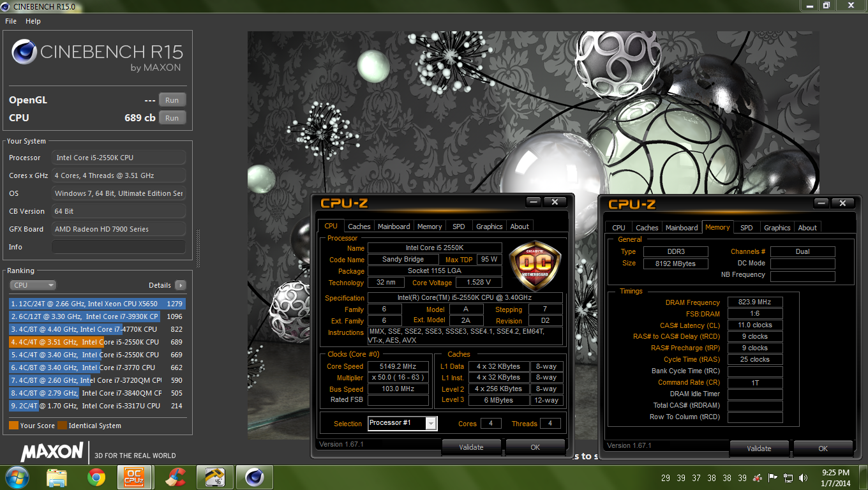Click the arrow icon beside Details
The width and height of the screenshot is (868, 490).
tap(181, 285)
